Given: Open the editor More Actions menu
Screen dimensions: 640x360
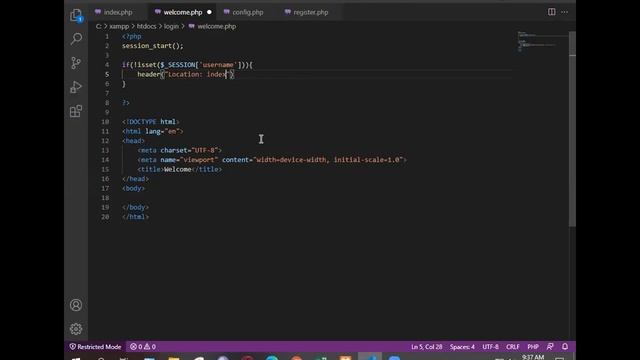Looking at the screenshot, I should pos(564,12).
